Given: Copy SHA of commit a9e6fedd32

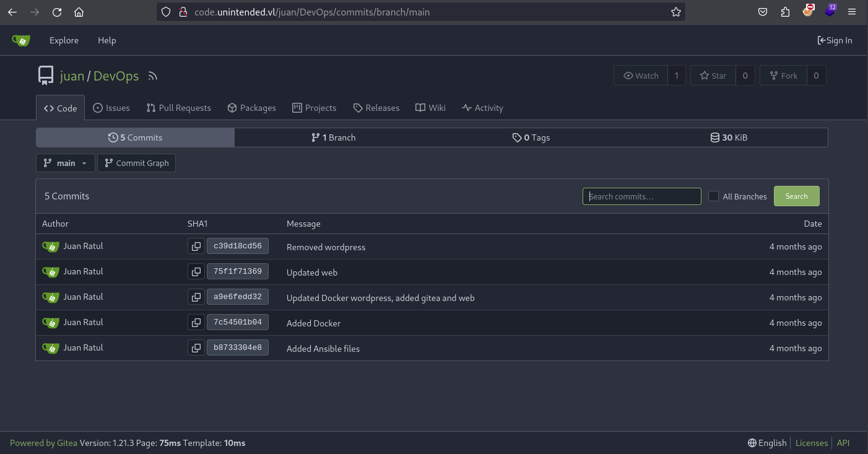Looking at the screenshot, I should pos(196,297).
